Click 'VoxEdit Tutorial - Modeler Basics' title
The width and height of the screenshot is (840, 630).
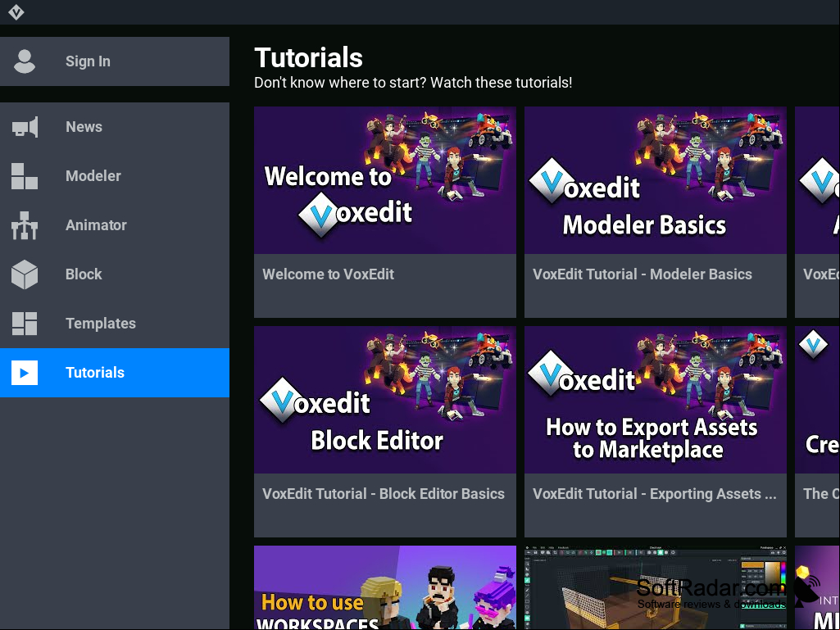point(642,274)
